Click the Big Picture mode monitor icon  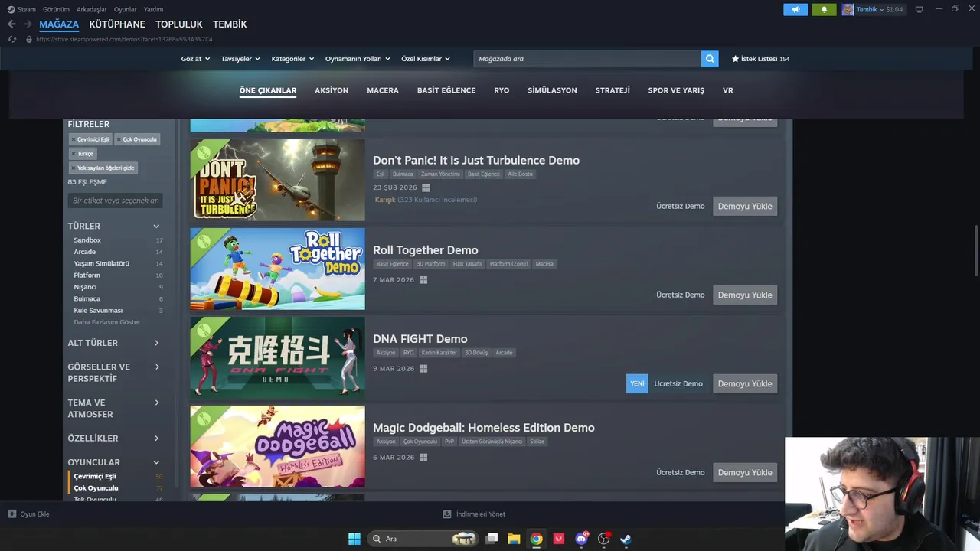919,9
